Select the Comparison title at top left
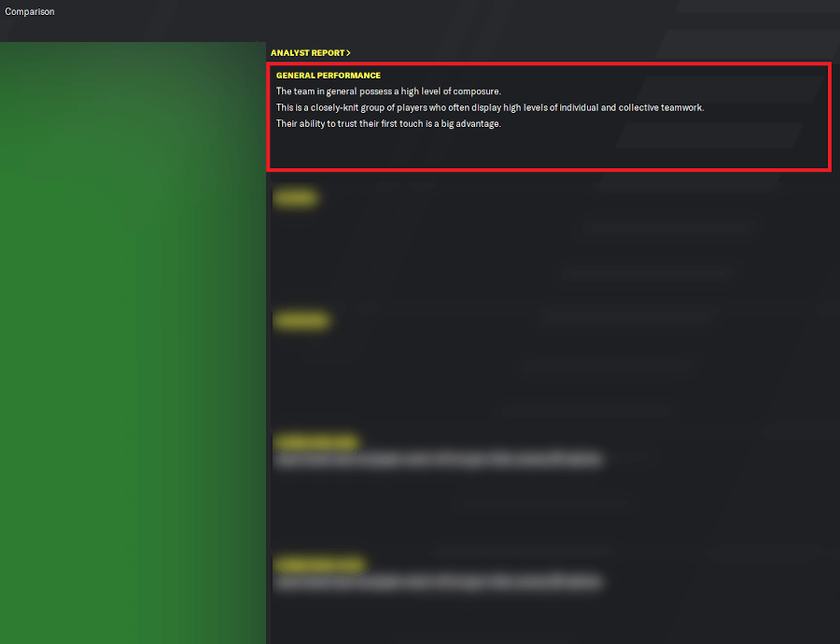The image size is (840, 644). pos(30,12)
